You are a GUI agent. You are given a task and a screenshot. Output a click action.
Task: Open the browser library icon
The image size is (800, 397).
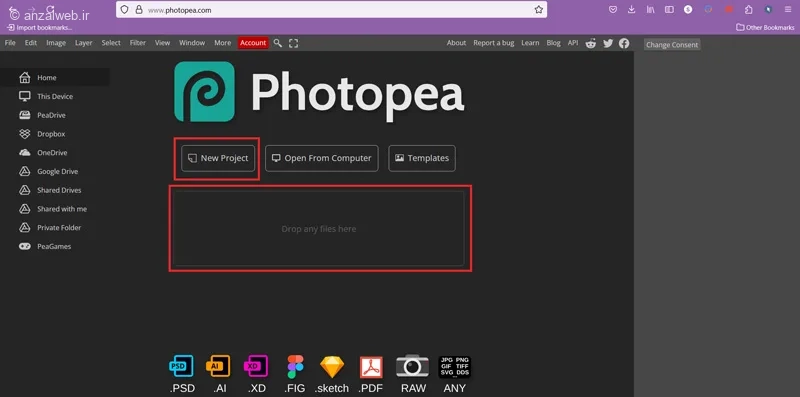click(x=651, y=10)
